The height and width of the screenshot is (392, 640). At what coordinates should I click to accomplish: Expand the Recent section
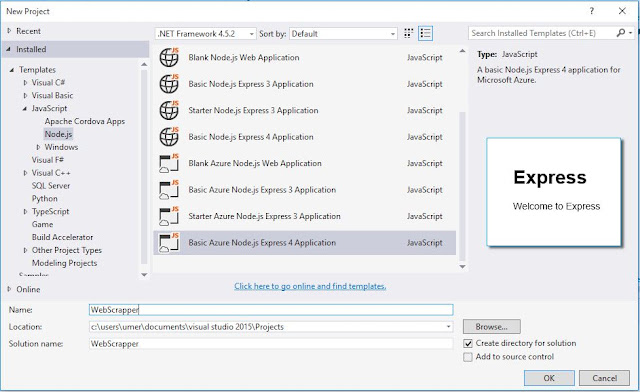tap(9, 31)
